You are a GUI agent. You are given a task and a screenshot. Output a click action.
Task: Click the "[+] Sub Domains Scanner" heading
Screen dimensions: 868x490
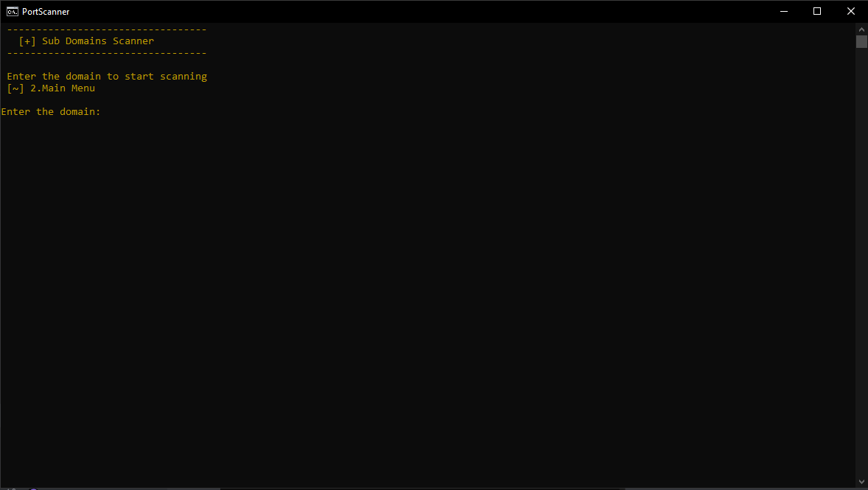pos(86,41)
